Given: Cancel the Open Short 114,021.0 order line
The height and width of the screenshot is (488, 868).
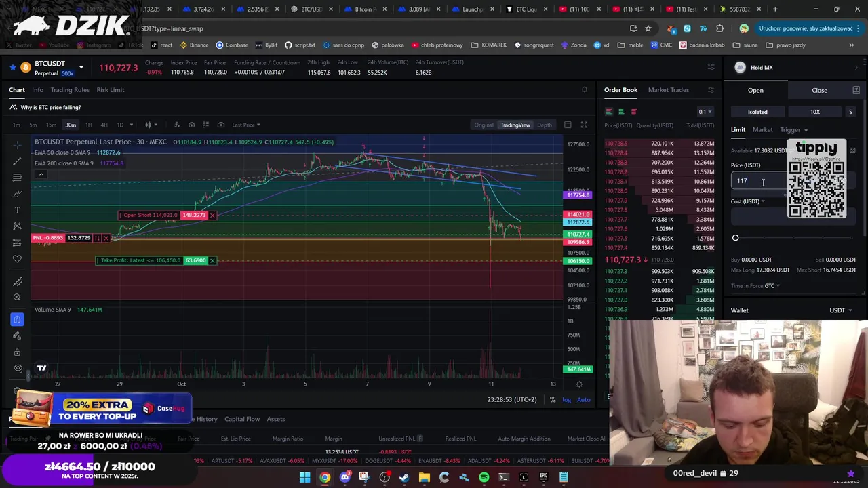Looking at the screenshot, I should 212,216.
